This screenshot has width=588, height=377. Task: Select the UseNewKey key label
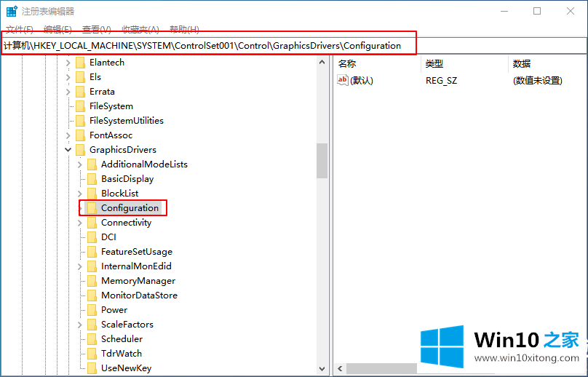tap(126, 368)
